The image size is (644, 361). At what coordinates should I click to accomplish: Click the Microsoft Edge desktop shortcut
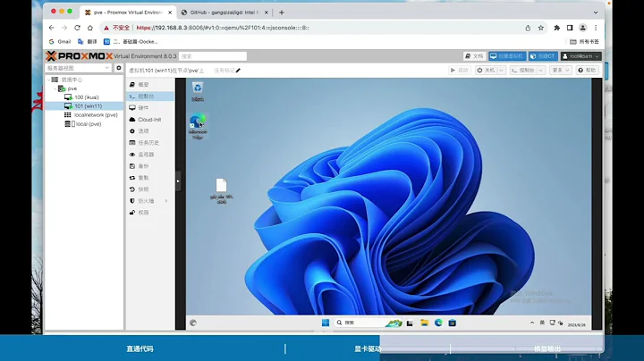[x=198, y=126]
